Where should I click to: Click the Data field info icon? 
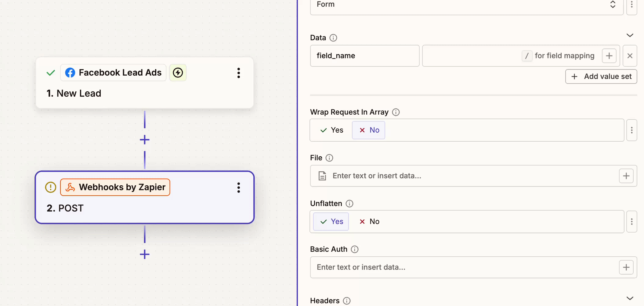click(333, 38)
